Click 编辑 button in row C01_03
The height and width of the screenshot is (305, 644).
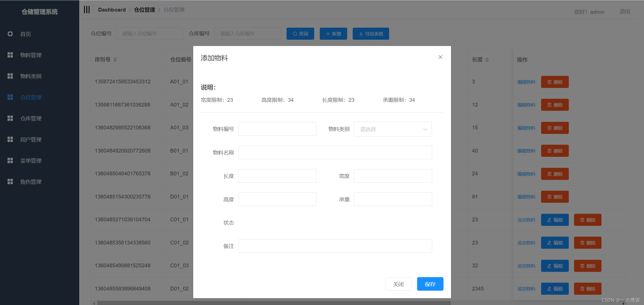click(555, 266)
